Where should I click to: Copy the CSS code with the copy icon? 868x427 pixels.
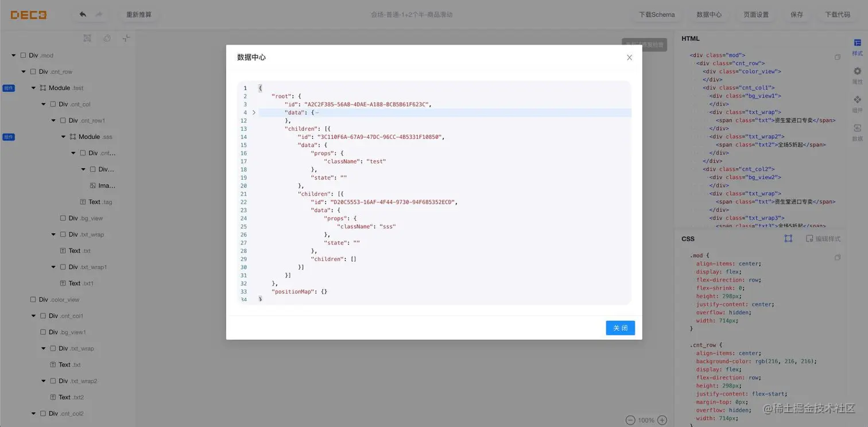click(838, 257)
